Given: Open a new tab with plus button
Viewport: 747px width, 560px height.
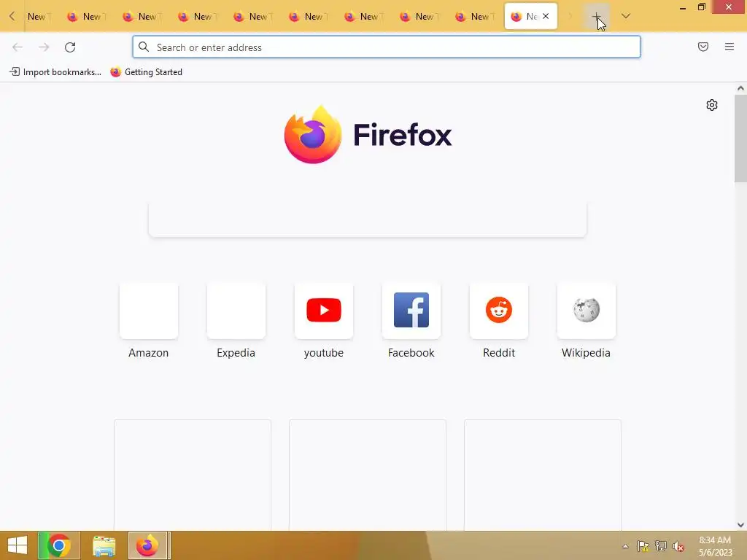Looking at the screenshot, I should coord(596,17).
